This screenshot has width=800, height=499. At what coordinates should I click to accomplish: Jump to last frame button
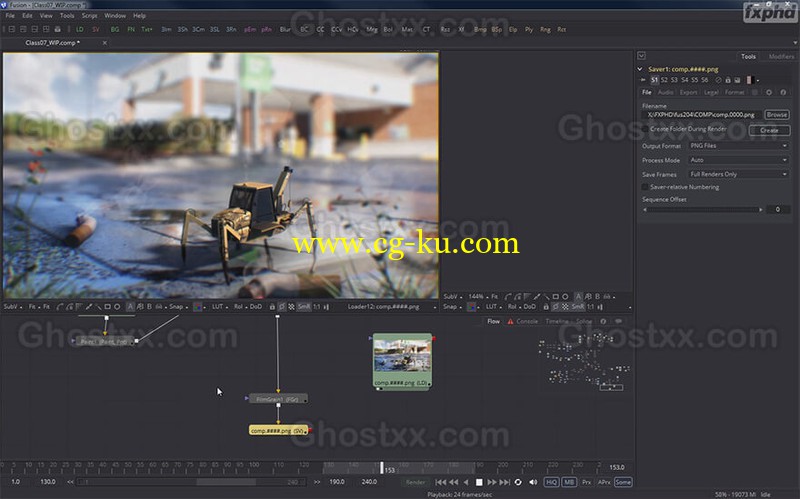[505, 482]
